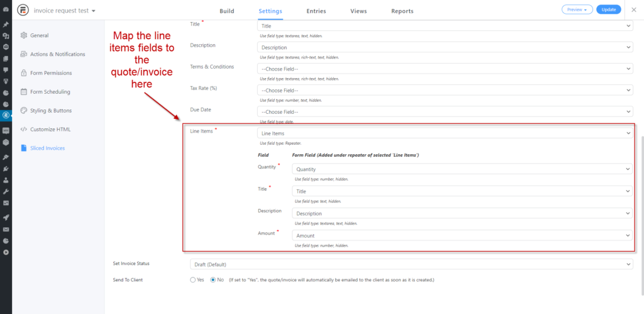Viewport: 644px width, 314px height.
Task: Click the Formidable Forms logo icon
Action: pyautogui.click(x=23, y=10)
